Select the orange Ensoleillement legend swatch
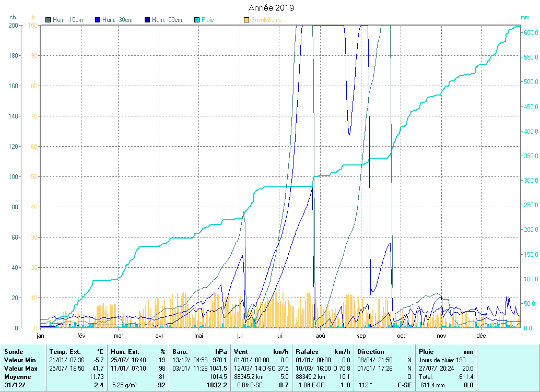Image resolution: width=540 pixels, height=392 pixels. pos(246,20)
